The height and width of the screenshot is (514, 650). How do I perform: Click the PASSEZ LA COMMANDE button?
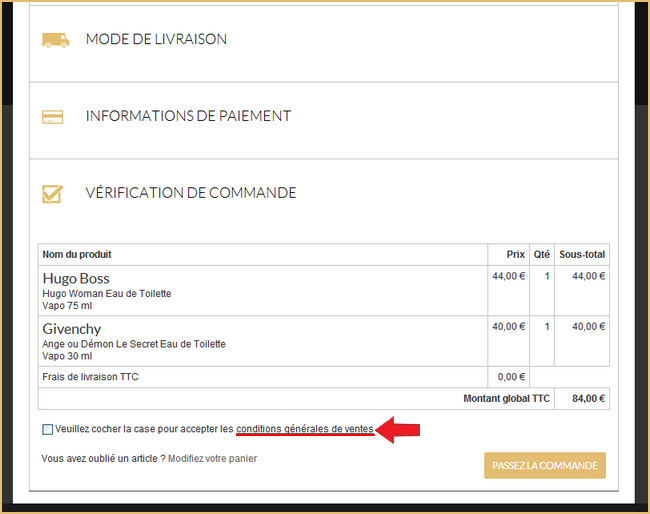click(x=545, y=466)
